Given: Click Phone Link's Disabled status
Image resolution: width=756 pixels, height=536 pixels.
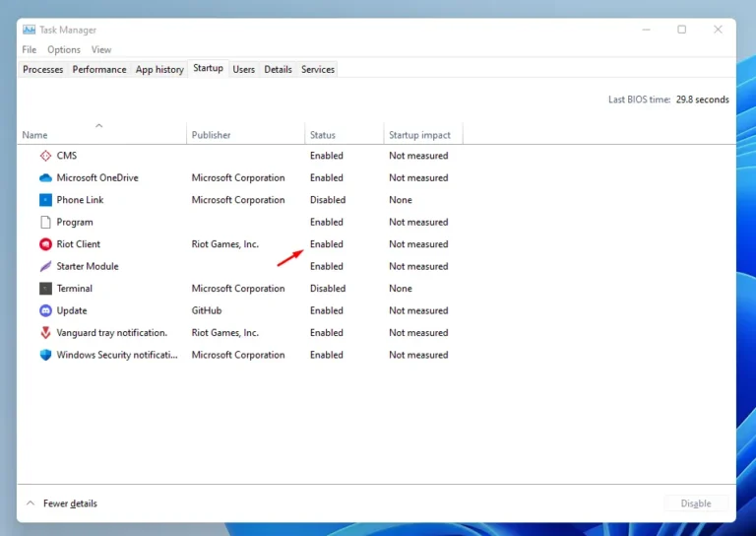Looking at the screenshot, I should tap(328, 200).
